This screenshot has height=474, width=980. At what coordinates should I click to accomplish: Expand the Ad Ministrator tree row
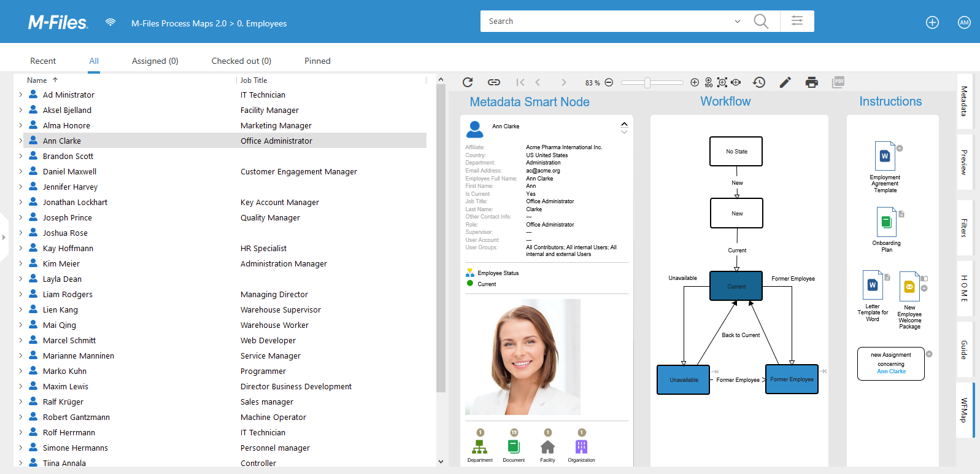(20, 95)
